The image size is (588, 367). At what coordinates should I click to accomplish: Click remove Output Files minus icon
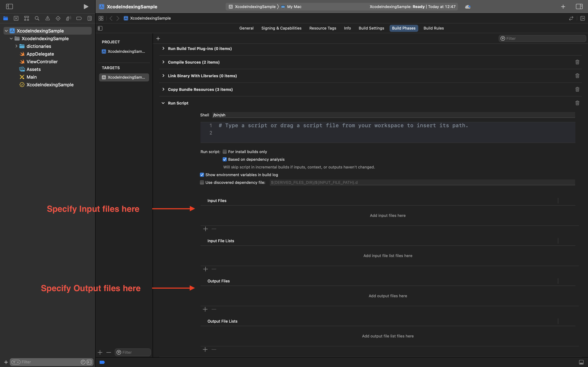point(214,310)
